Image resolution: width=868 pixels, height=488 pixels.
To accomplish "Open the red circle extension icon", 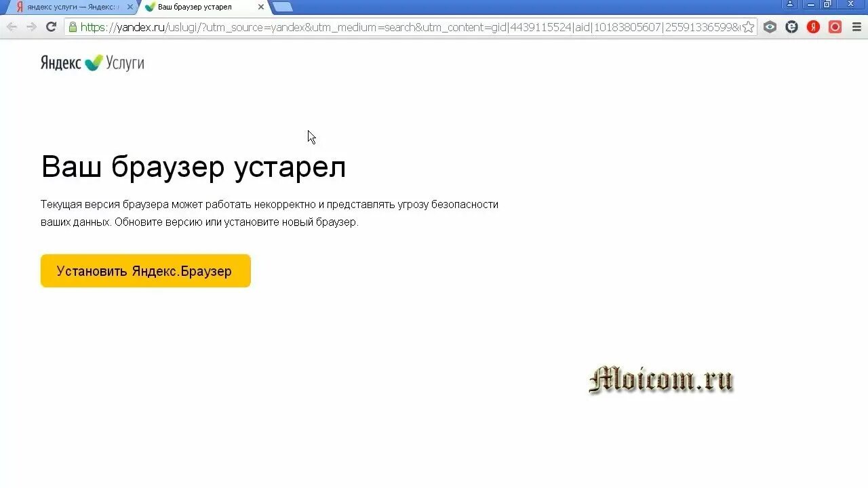I will pos(835,27).
